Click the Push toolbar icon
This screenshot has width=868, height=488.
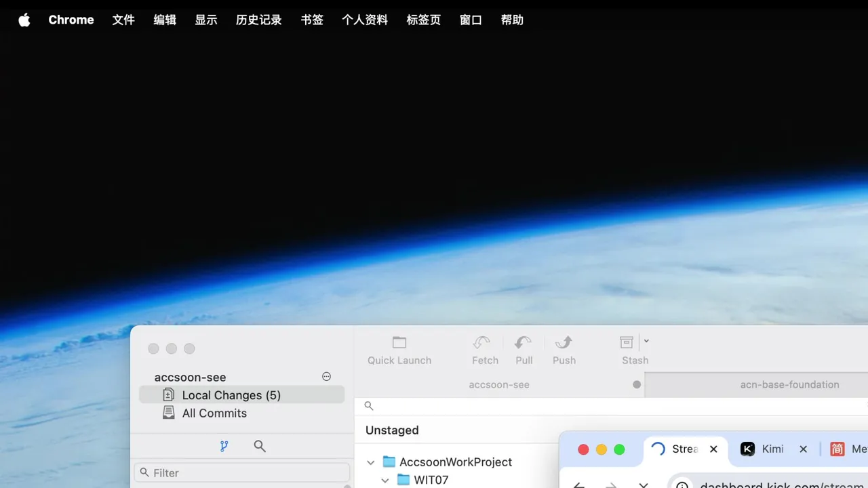coord(564,342)
